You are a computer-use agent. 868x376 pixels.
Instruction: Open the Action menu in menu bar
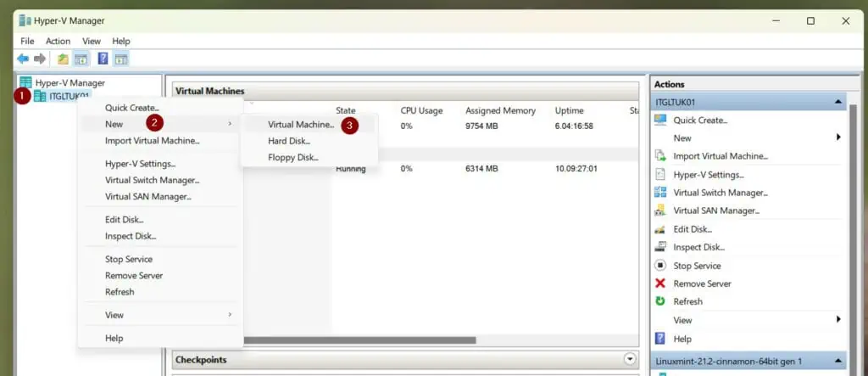[x=58, y=41]
